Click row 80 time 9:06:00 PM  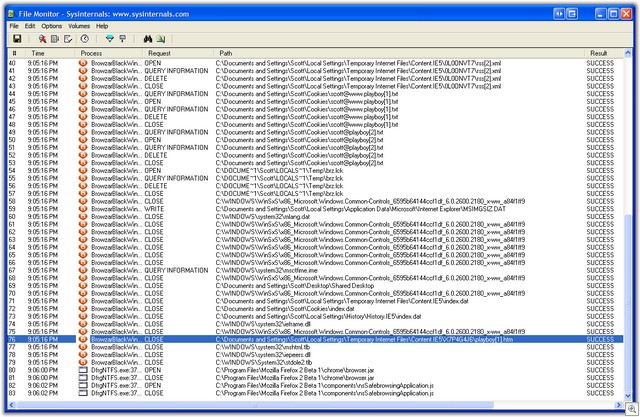(43, 370)
